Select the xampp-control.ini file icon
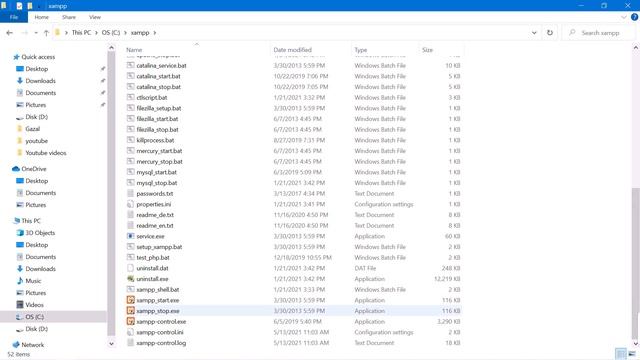Viewport: 640px width, 360px height. click(131, 332)
